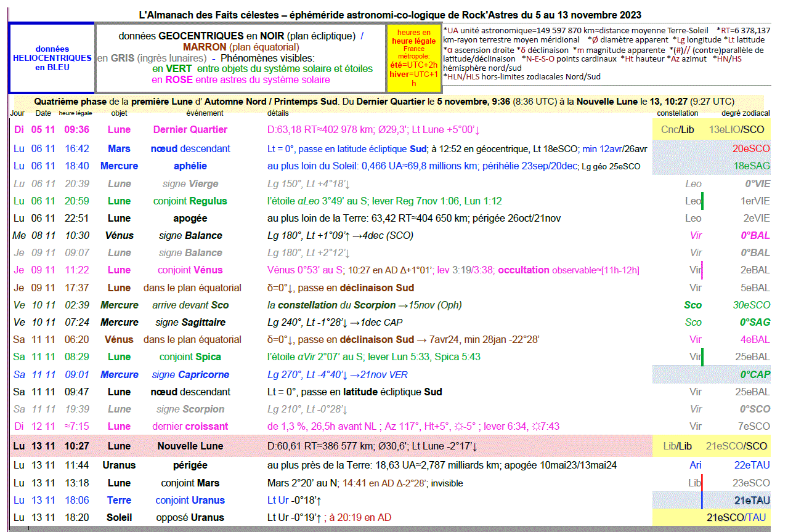Click the green "conjoint Spica" event
Image resolution: width=788 pixels, height=532 pixels.
tap(190, 357)
